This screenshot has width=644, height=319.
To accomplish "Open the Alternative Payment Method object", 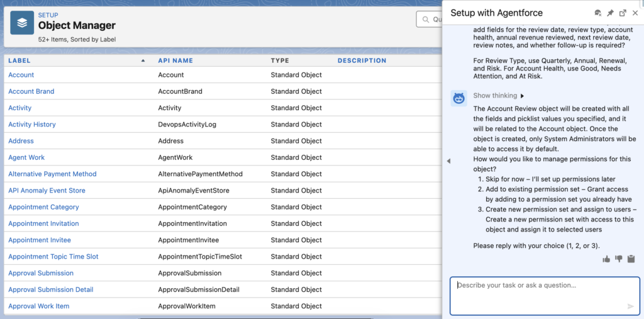I will point(52,174).
